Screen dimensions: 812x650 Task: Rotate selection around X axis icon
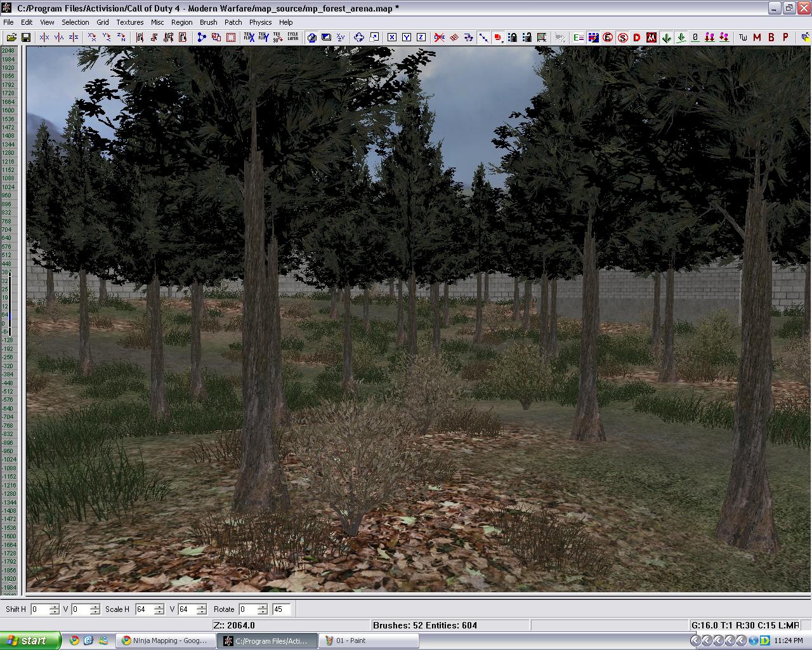(x=92, y=37)
